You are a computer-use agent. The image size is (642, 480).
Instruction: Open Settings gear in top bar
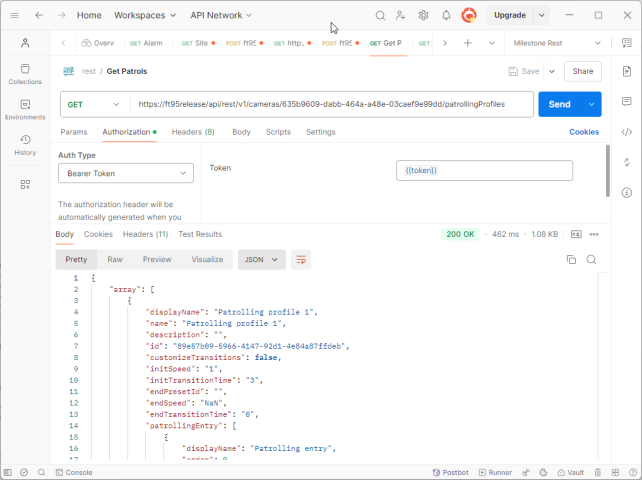424,16
